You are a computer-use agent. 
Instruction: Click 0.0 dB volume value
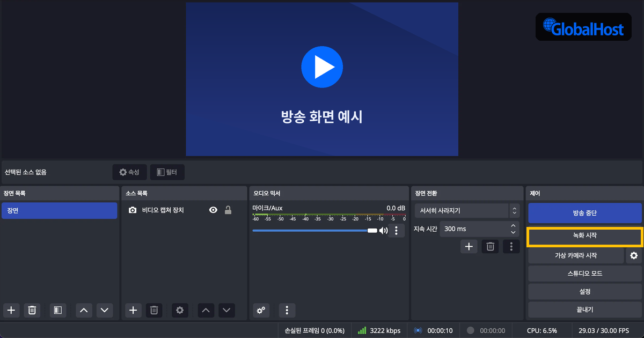pos(396,208)
